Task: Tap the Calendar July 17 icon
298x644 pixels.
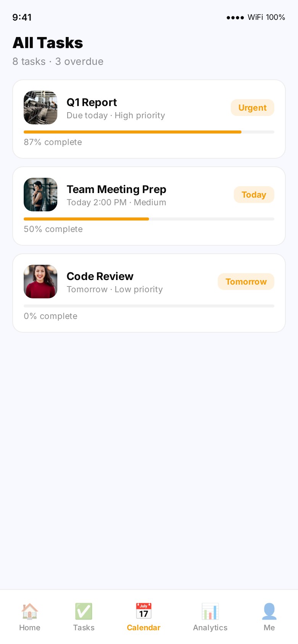Action: 144,611
